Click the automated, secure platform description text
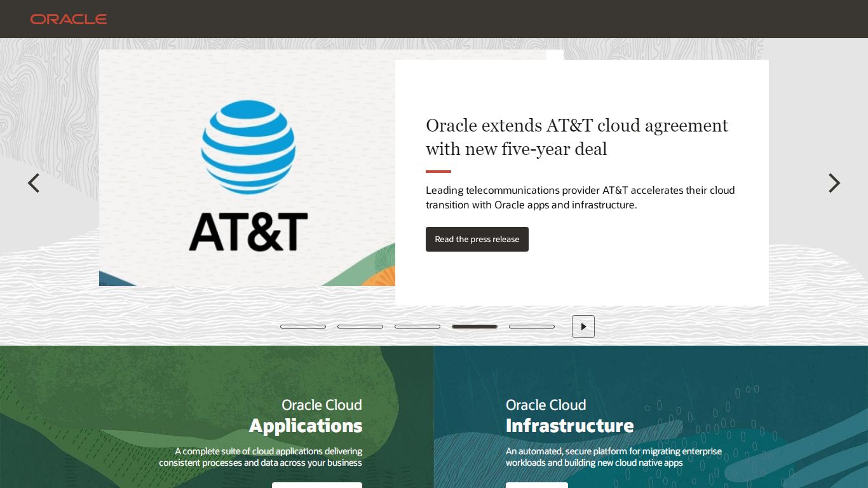 point(614,457)
